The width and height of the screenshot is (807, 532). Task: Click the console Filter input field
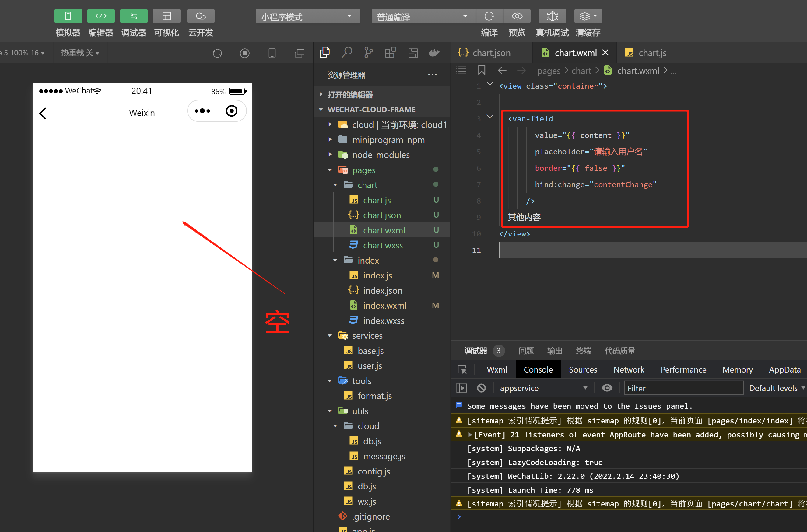[683, 388]
